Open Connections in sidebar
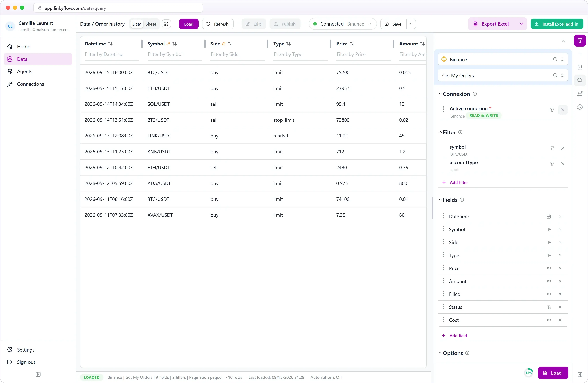 pos(38,84)
